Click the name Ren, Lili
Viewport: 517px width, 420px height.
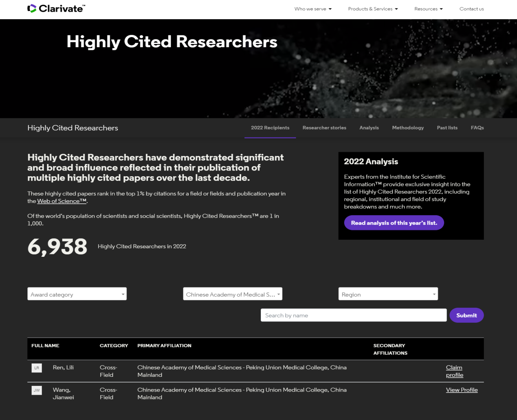[x=63, y=367]
